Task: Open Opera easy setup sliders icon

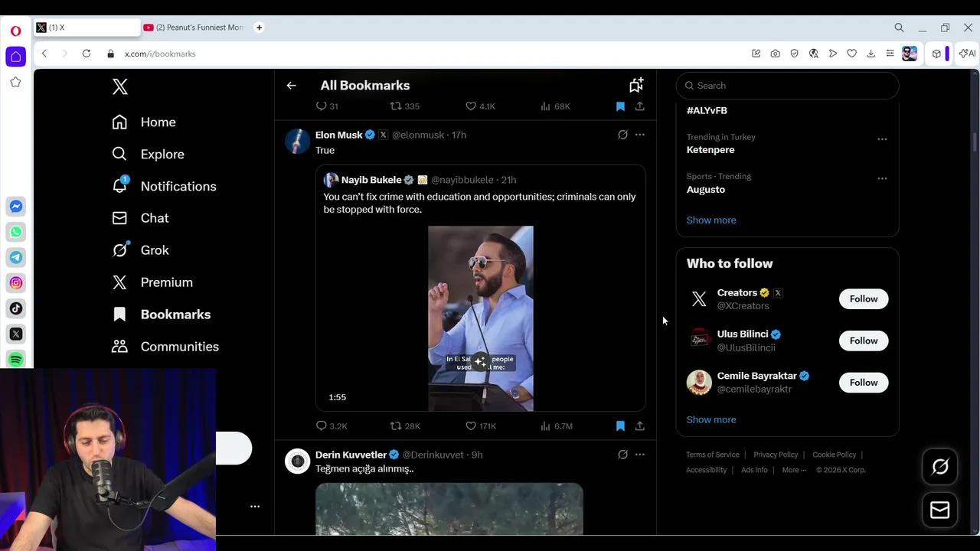Action: 890,54
